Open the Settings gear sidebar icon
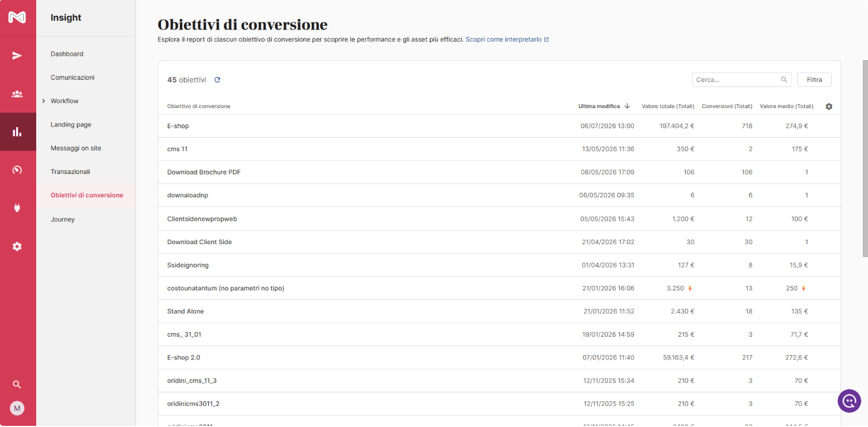The image size is (868, 427). [x=17, y=246]
